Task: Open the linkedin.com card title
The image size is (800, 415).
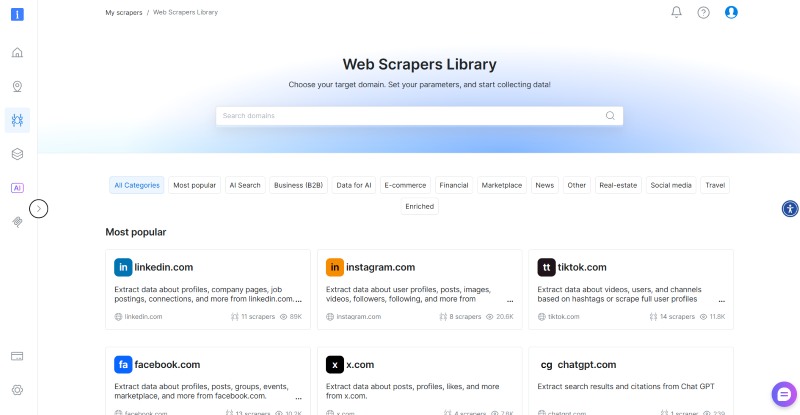Action: coord(164,267)
